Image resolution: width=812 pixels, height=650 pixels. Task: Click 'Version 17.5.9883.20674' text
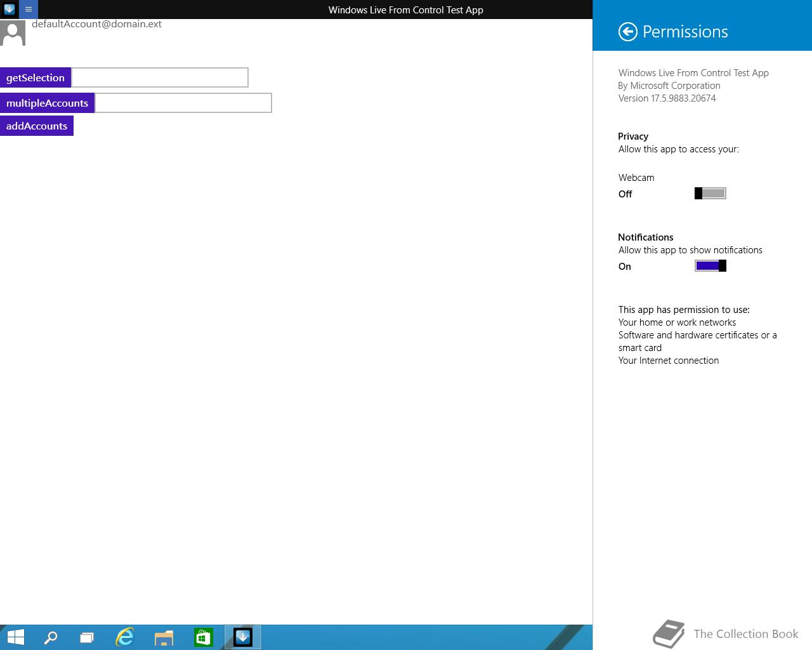pos(667,98)
